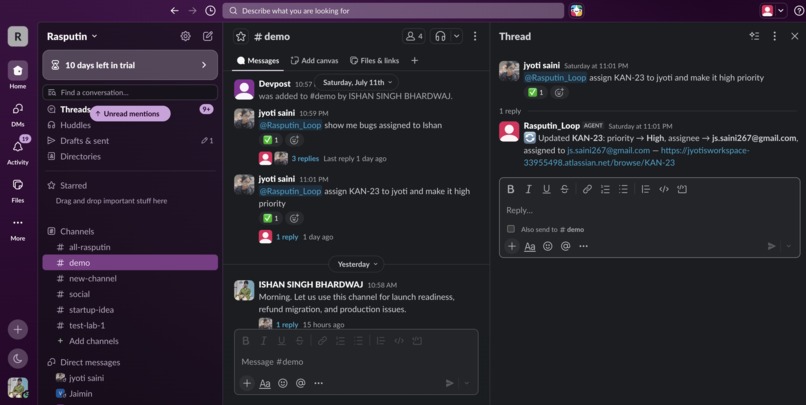The height and width of the screenshot is (405, 806).
Task: Toggle bold in thread reply toolbar
Action: coord(510,189)
